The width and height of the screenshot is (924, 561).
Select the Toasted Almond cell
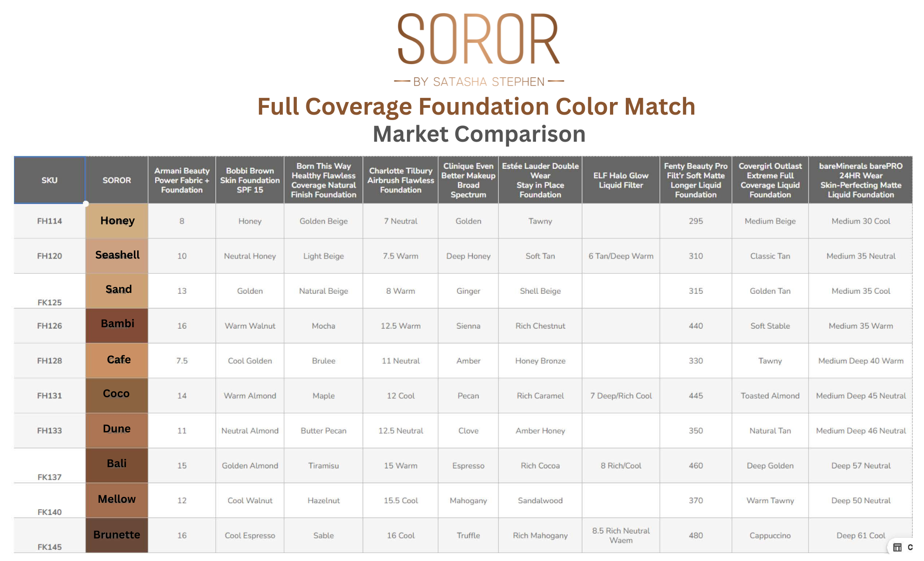pyautogui.click(x=770, y=396)
